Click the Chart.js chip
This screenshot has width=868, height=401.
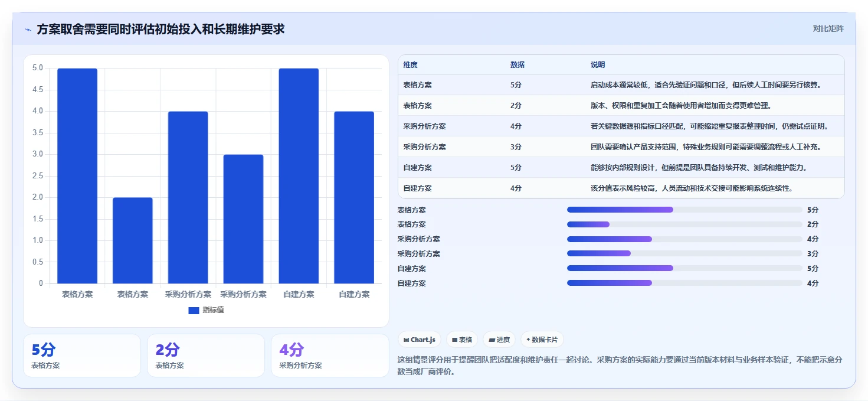point(420,340)
